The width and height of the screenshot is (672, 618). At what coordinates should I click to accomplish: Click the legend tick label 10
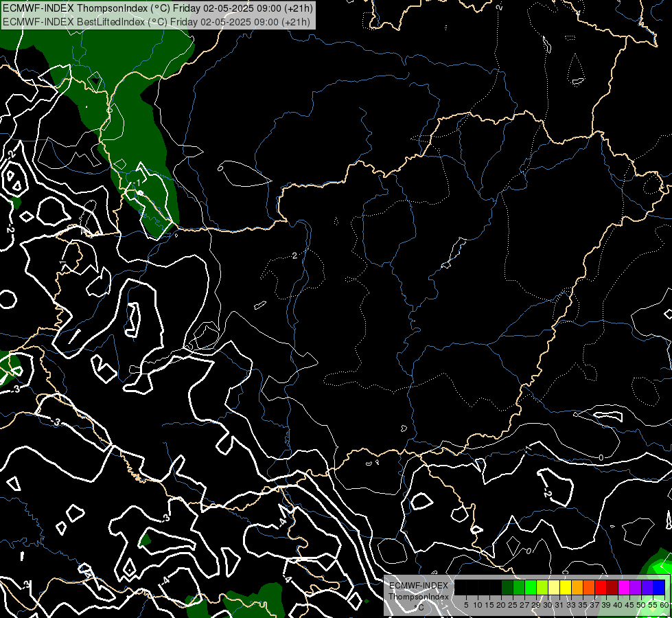coord(478,605)
